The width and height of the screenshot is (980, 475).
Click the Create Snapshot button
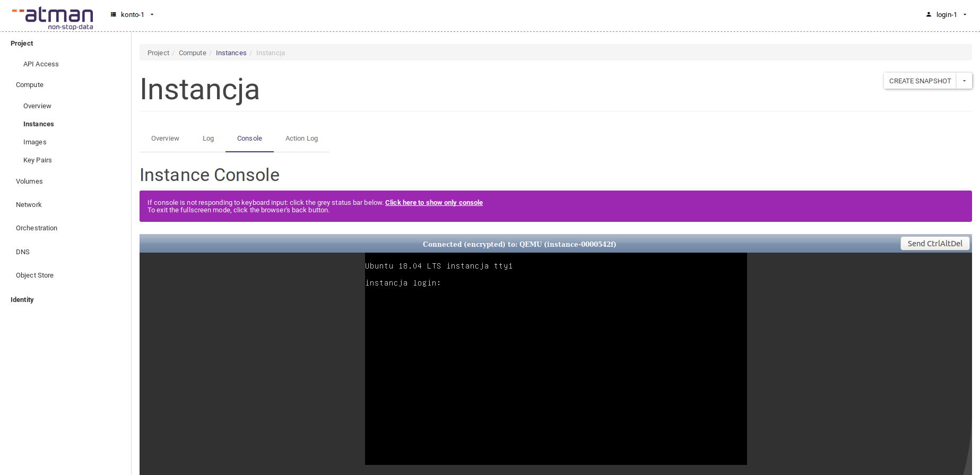click(x=920, y=81)
